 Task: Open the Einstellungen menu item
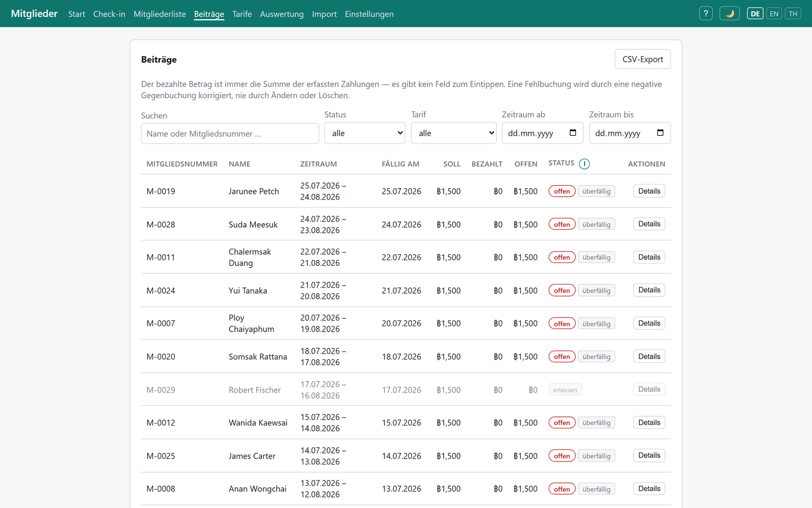pos(369,14)
